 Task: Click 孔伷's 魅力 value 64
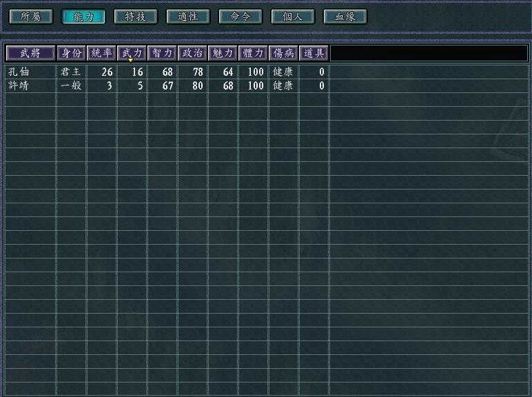[228, 72]
